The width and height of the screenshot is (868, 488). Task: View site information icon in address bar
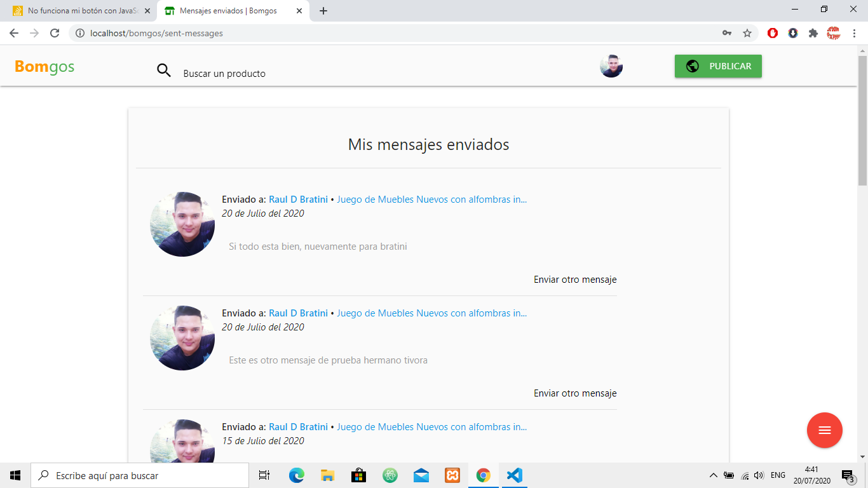pyautogui.click(x=80, y=33)
